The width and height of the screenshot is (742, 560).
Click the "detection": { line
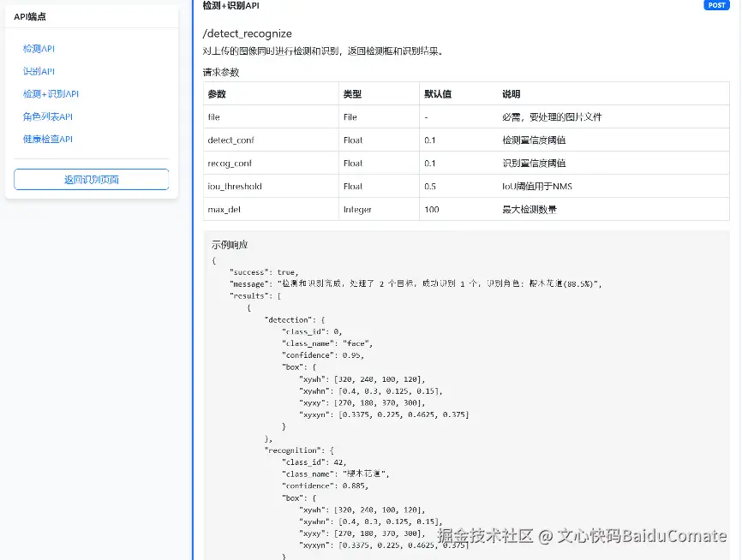point(295,319)
